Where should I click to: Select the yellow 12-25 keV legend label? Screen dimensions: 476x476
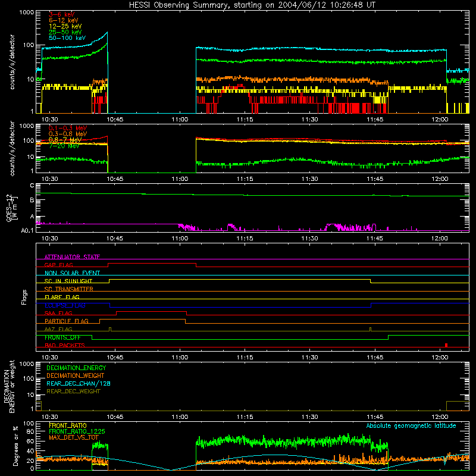point(65,26)
